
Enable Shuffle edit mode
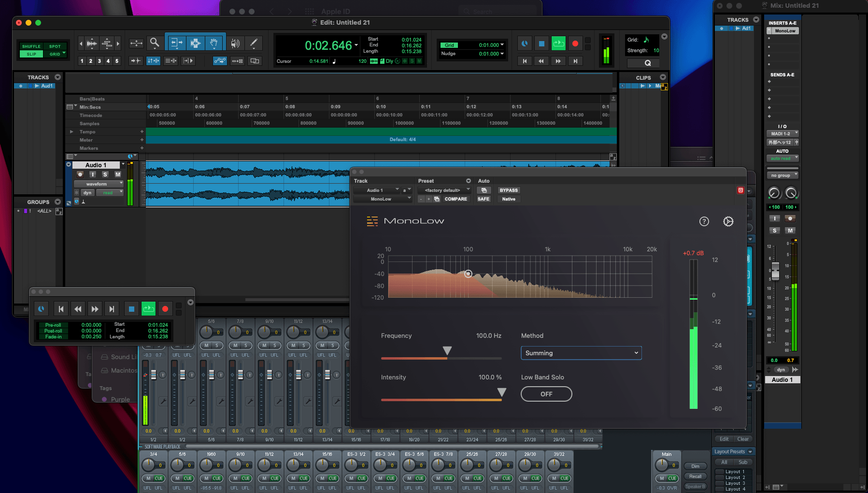31,46
